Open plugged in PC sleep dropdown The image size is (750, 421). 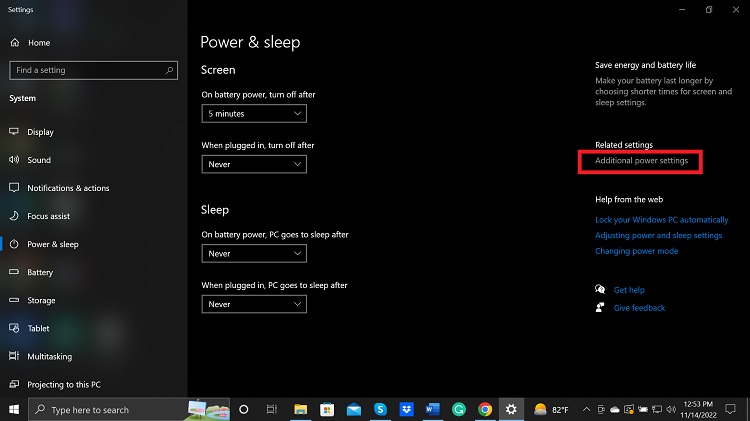tap(254, 304)
